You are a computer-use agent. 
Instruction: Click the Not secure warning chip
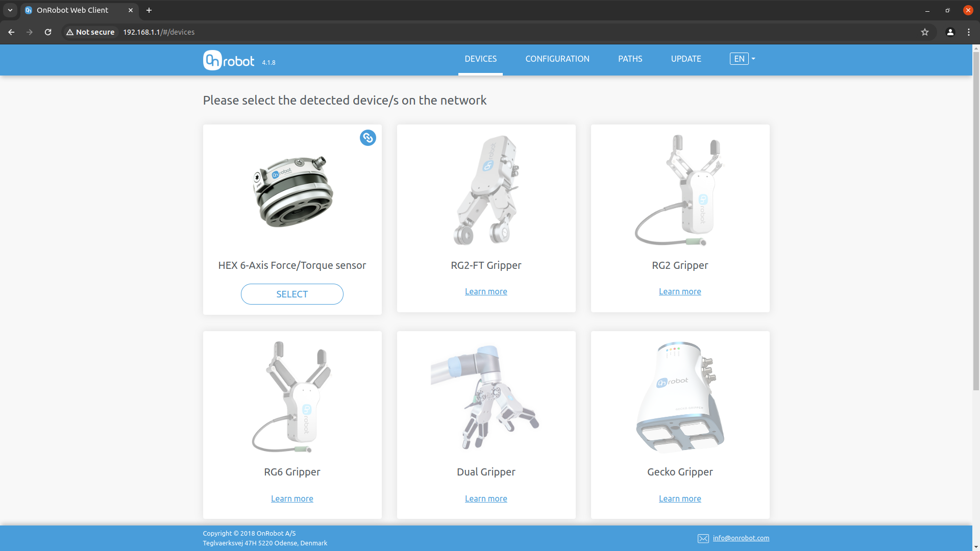click(90, 32)
